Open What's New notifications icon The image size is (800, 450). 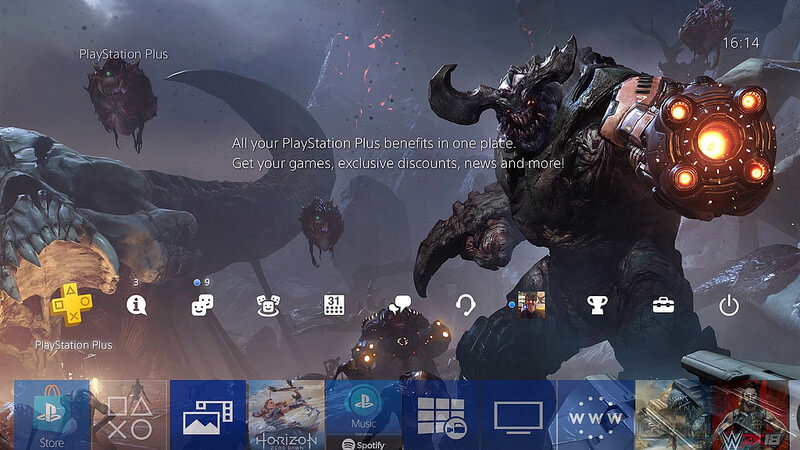(x=137, y=305)
